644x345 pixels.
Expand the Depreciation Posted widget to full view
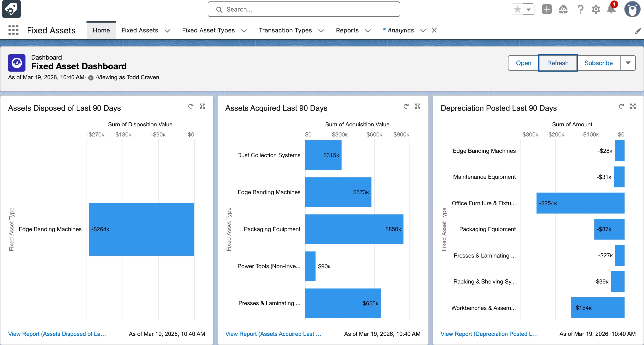633,106
